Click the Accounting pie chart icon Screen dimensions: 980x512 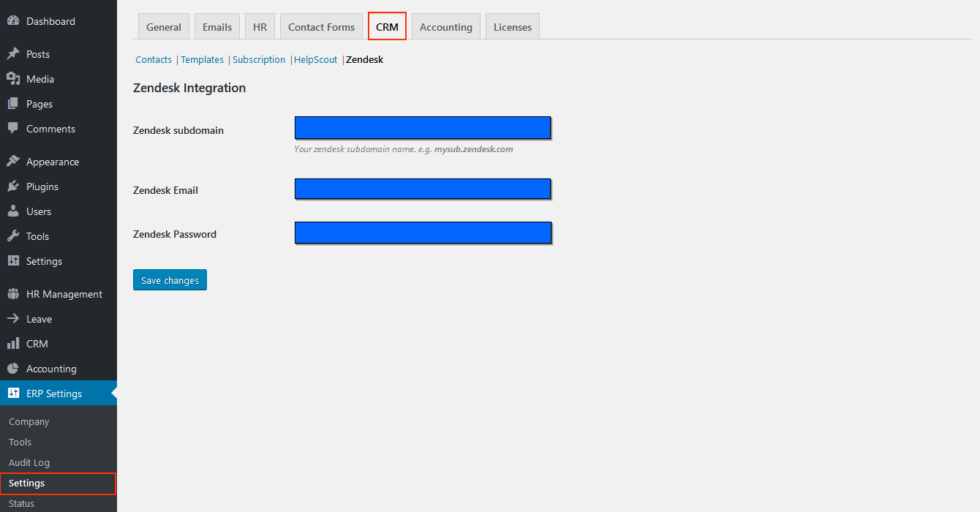(13, 369)
